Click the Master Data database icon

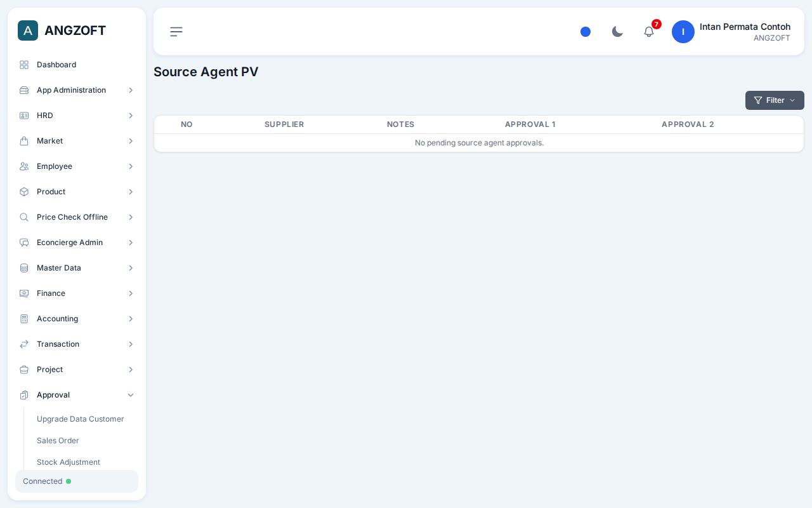[x=24, y=268]
